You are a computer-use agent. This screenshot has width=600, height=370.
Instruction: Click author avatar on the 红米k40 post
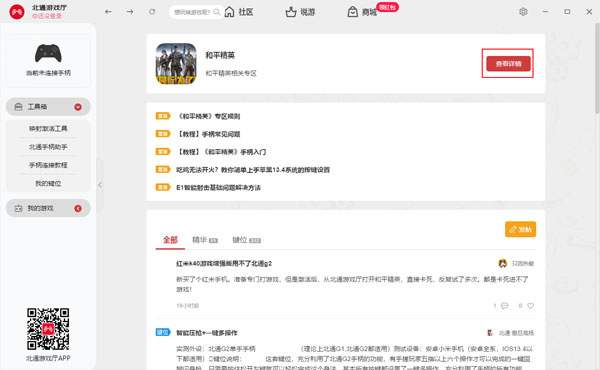502,263
